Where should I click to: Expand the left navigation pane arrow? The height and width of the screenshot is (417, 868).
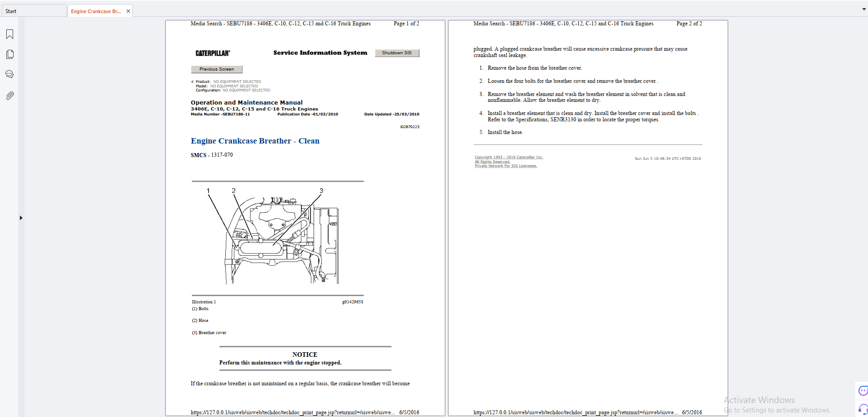click(x=21, y=218)
